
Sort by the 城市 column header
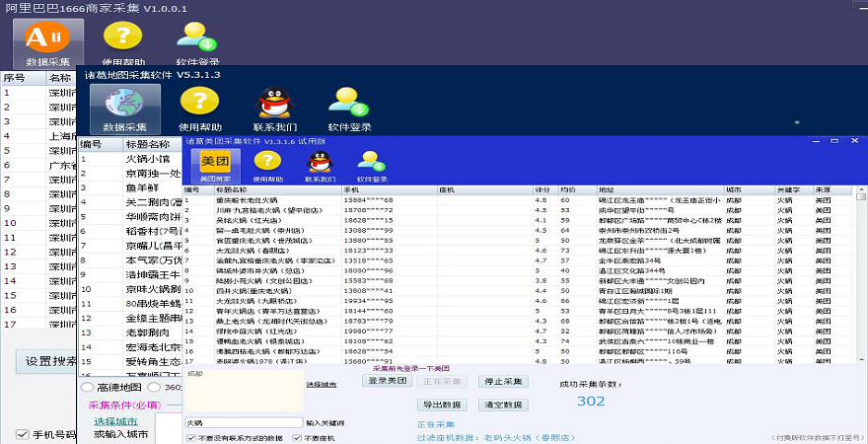pos(749,189)
